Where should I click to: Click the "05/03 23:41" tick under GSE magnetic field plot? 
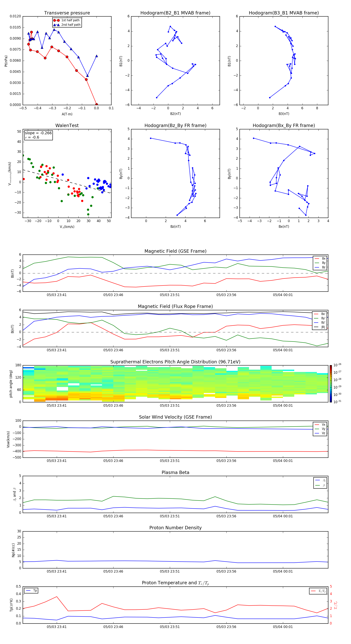pyautogui.click(x=57, y=295)
